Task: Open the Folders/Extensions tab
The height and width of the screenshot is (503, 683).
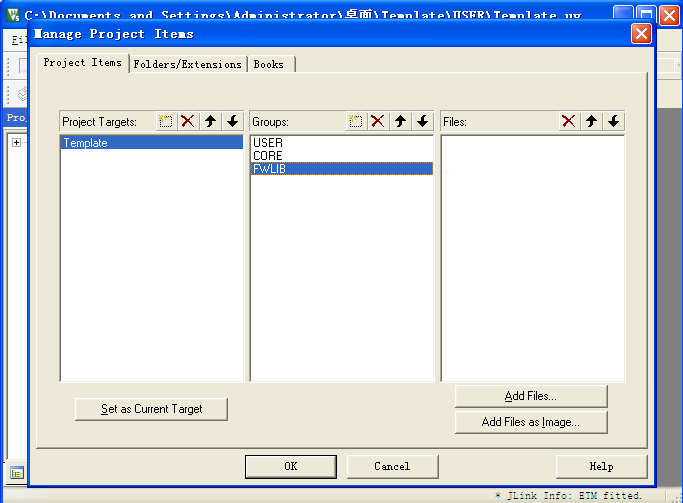Action: (188, 64)
